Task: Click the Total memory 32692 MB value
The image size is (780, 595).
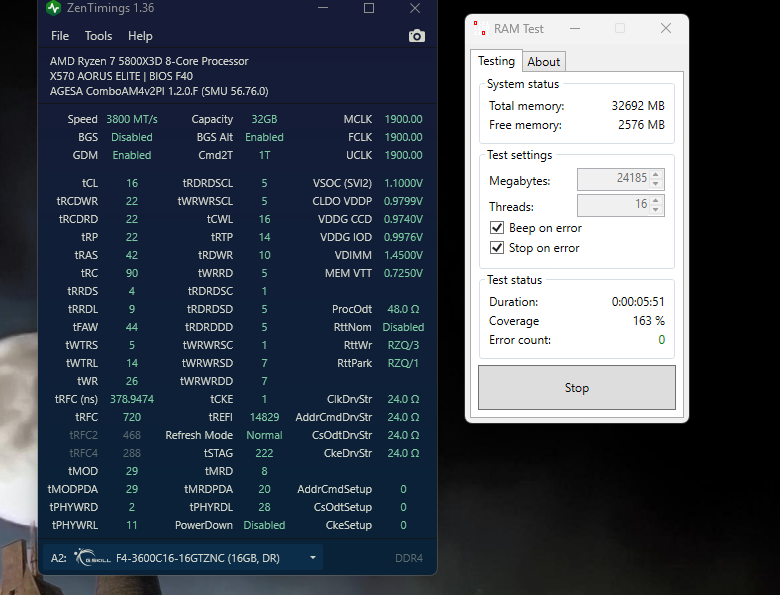Action: click(638, 106)
